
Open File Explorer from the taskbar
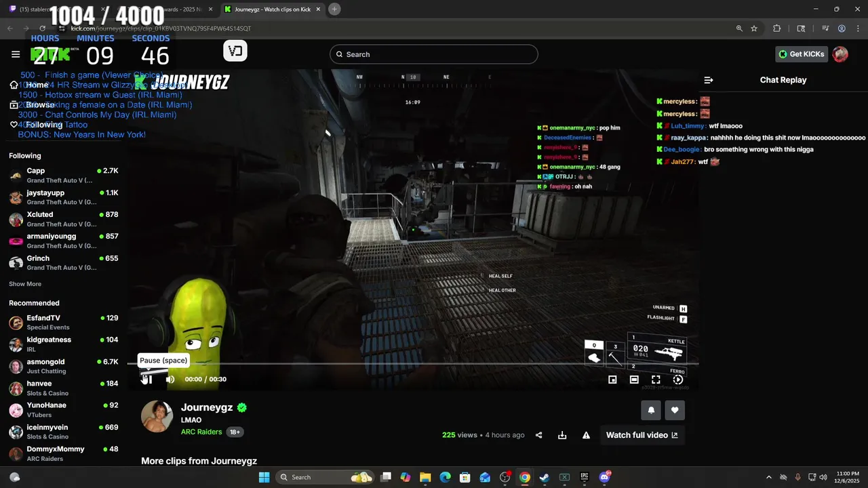click(425, 477)
